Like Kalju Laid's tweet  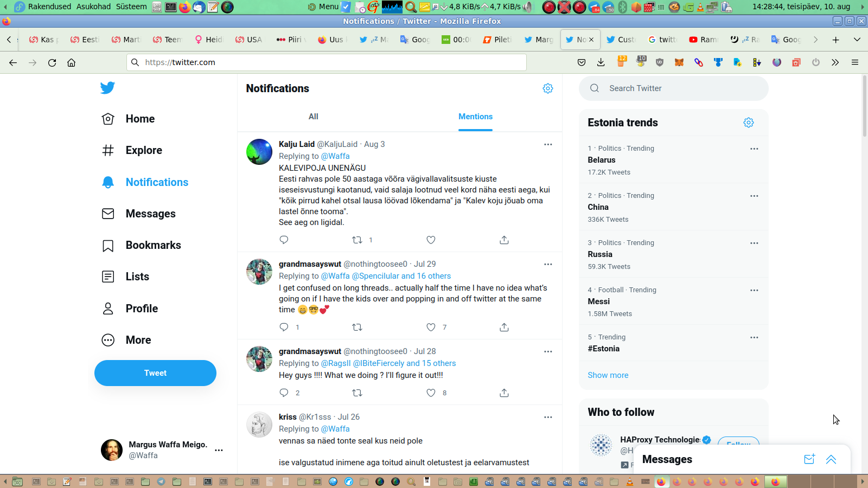[431, 240]
